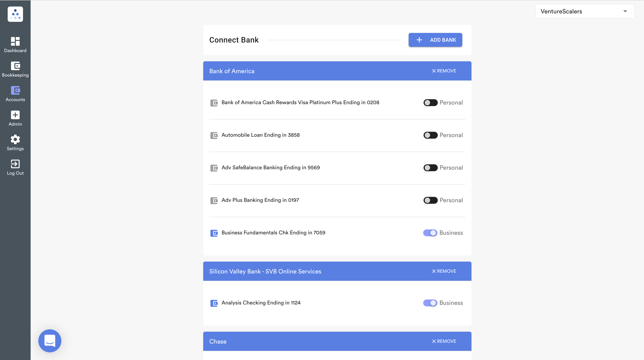The width and height of the screenshot is (644, 360).
Task: Toggle Cash Rewards Visa 0208 to Business
Action: pos(430,103)
